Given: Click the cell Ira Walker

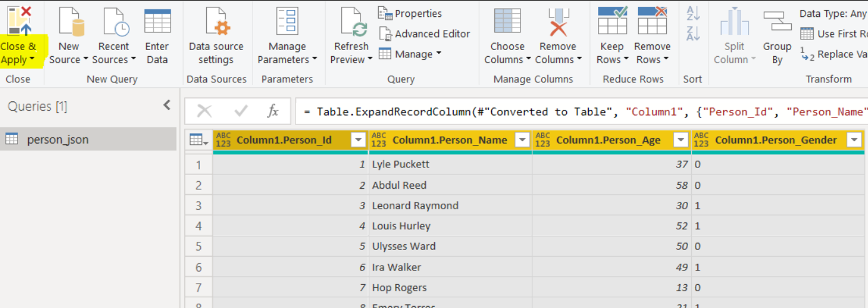Looking at the screenshot, I should (x=450, y=267).
